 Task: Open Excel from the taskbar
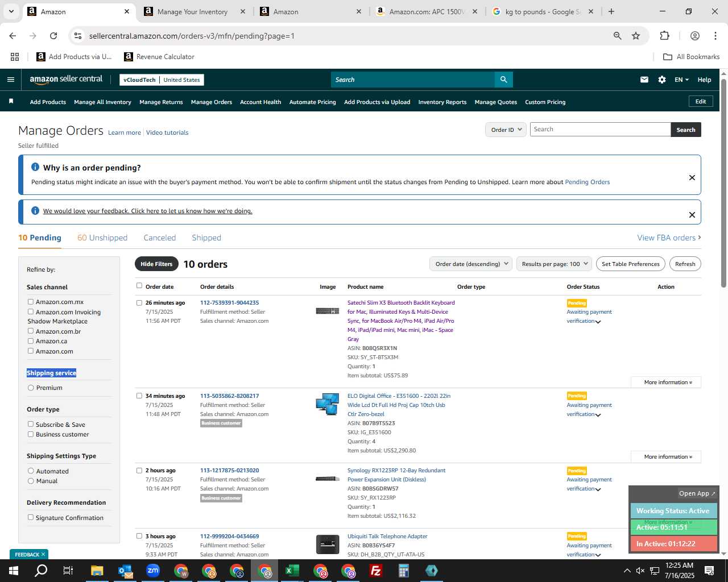[292, 571]
